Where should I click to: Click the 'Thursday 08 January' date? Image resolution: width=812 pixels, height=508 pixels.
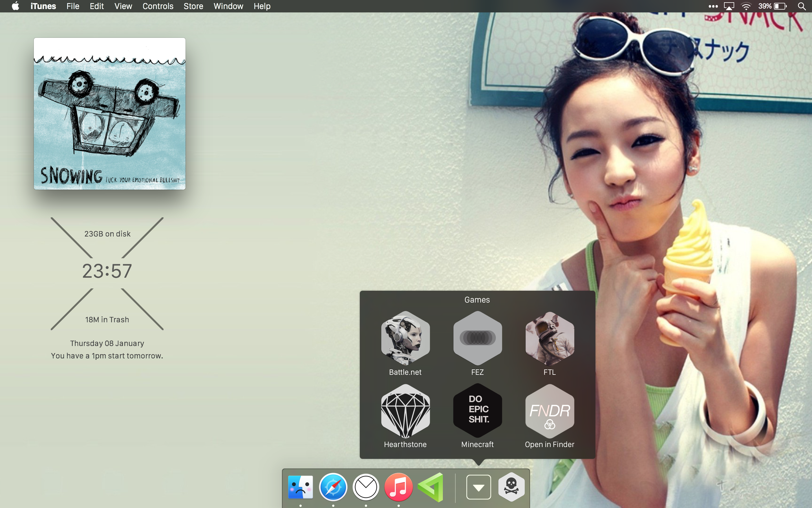click(107, 343)
